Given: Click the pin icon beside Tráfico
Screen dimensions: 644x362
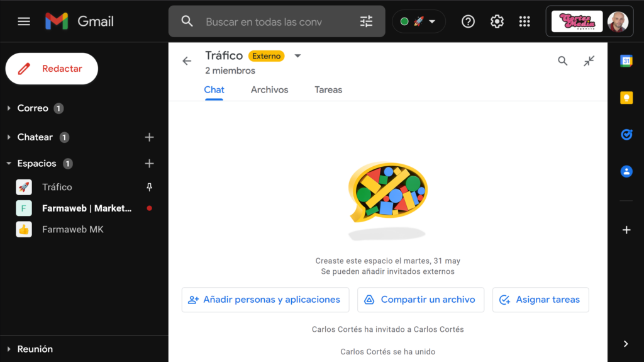Looking at the screenshot, I should tap(150, 187).
